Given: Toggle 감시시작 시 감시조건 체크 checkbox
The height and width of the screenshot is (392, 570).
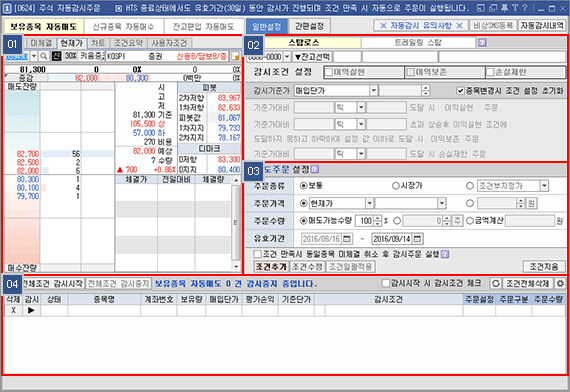Looking at the screenshot, I should (386, 283).
